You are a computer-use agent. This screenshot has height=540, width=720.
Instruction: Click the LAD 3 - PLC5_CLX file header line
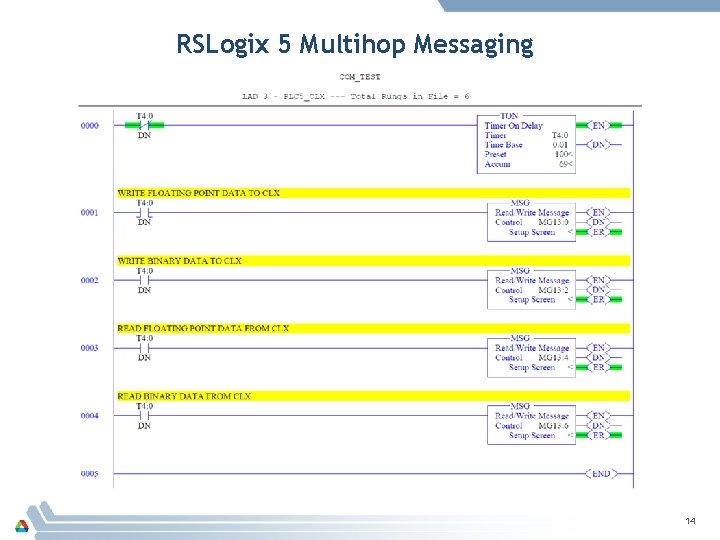[x=355, y=96]
